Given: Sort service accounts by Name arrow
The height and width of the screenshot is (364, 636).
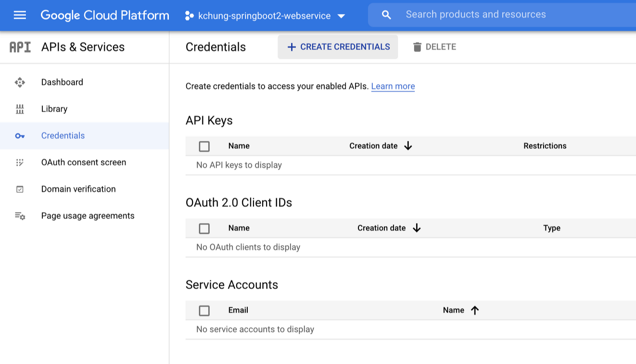Looking at the screenshot, I should point(475,310).
